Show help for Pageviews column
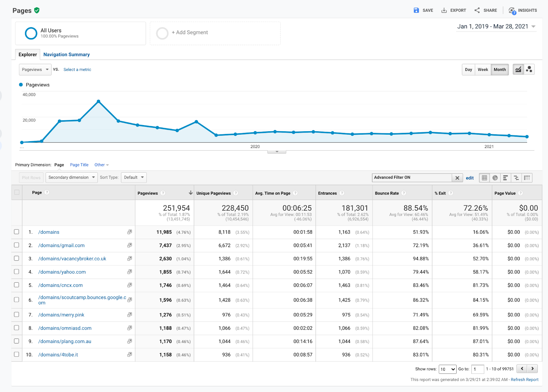This screenshot has height=392, width=548. point(163,193)
